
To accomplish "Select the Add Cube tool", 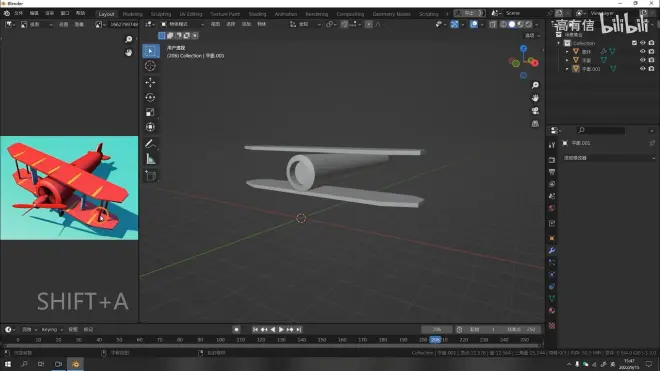I will 150,176.
